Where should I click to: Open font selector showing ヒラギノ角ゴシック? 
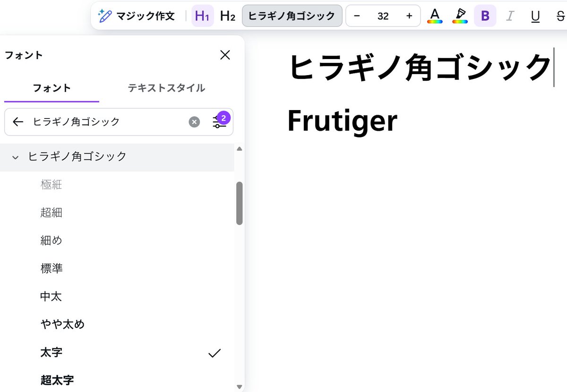292,16
